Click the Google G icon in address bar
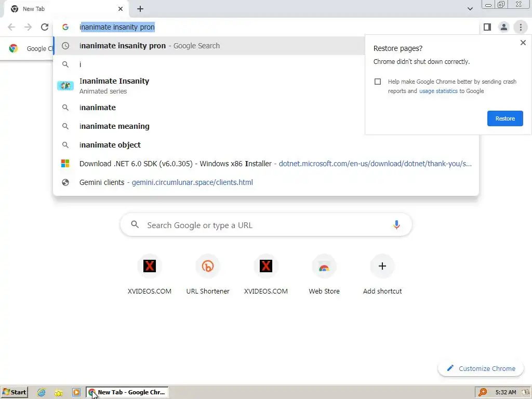This screenshot has height=399, width=532. (65, 27)
